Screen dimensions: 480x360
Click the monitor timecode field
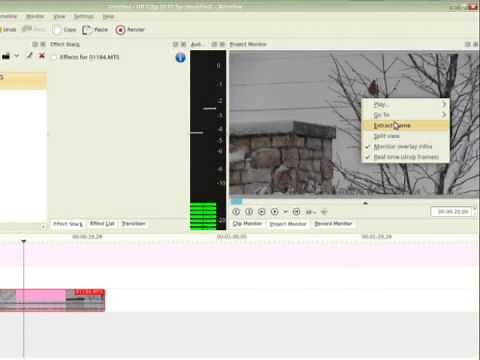[452, 212]
